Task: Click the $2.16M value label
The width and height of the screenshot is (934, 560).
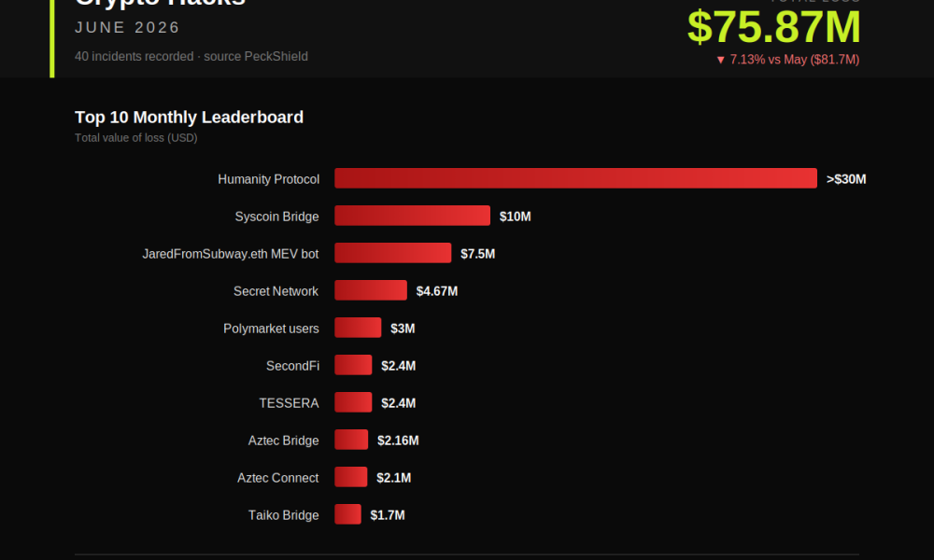Action: coord(398,441)
